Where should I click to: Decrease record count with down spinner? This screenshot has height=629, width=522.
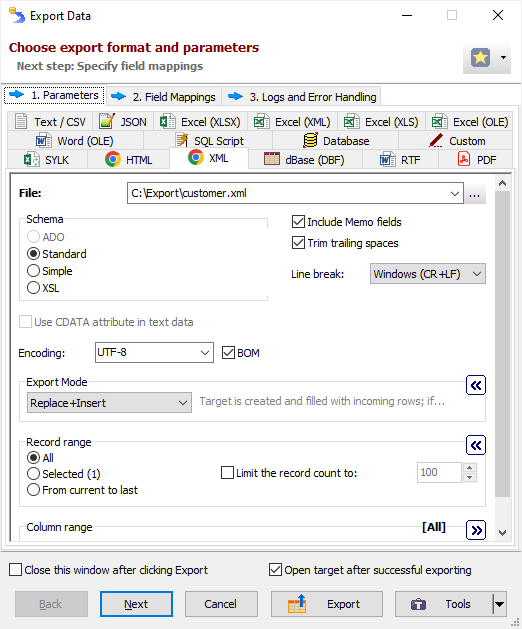[x=469, y=477]
